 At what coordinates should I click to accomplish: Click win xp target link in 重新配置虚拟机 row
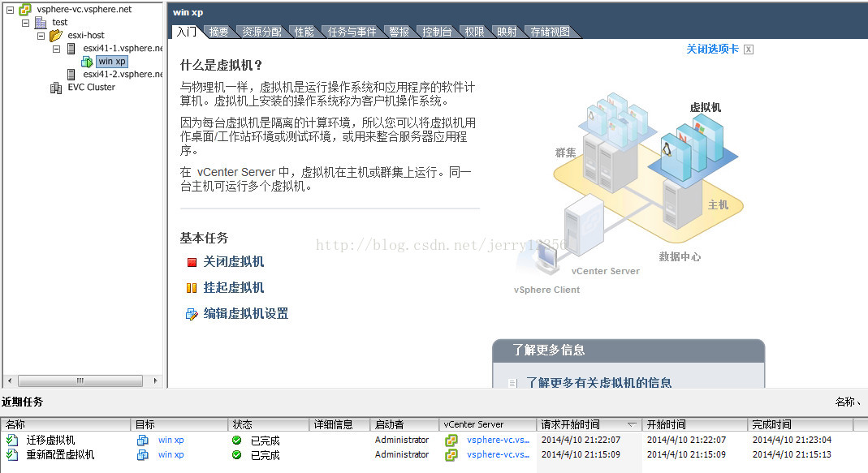(171, 454)
